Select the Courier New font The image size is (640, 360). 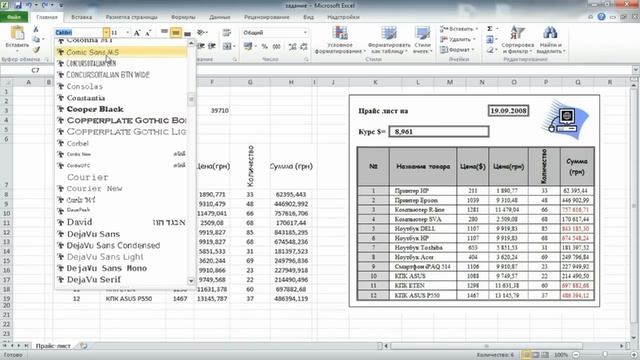point(121,189)
